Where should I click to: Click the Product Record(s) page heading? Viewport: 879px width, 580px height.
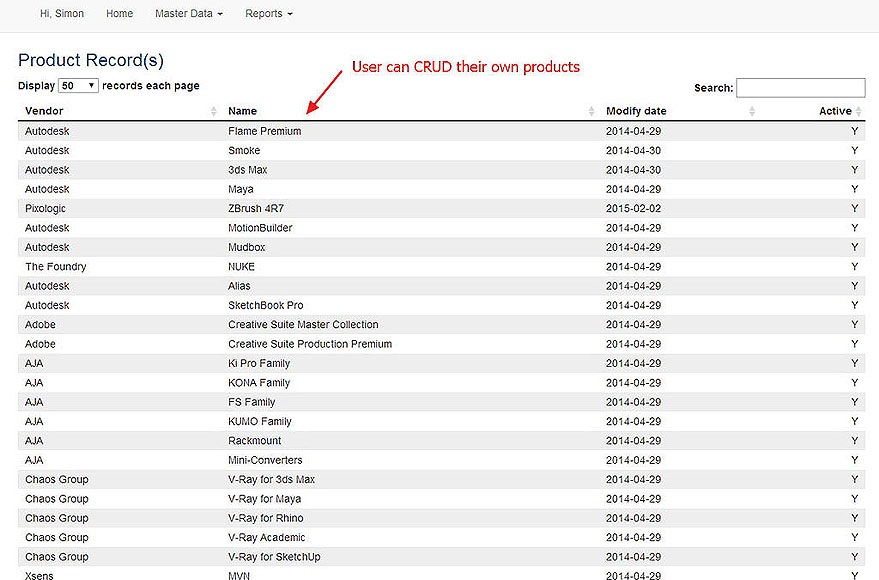(x=91, y=61)
